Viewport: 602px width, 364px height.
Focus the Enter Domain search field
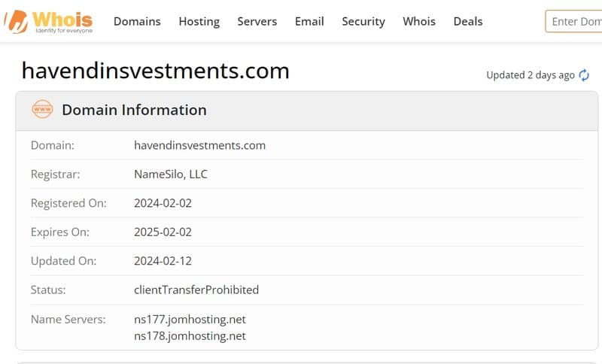click(x=573, y=22)
